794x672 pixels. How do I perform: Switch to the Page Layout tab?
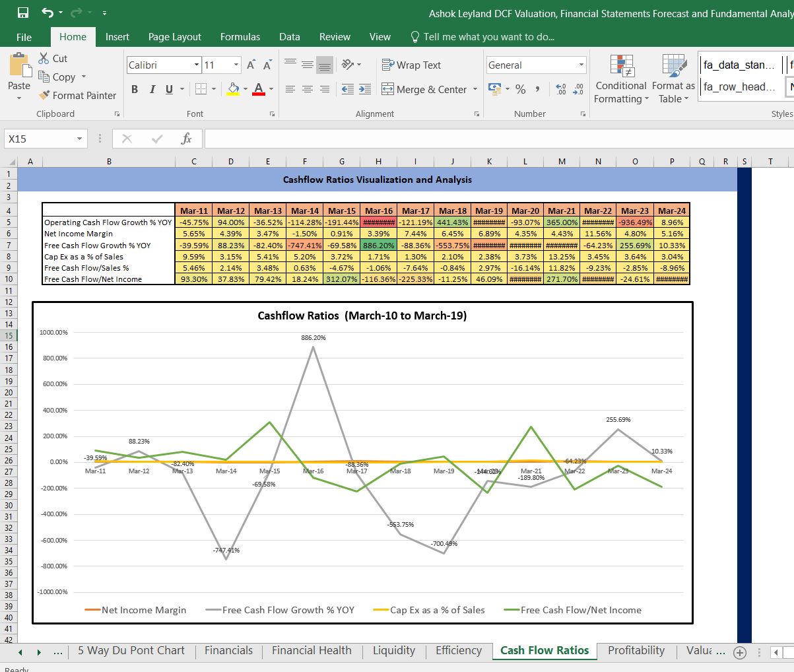(175, 37)
